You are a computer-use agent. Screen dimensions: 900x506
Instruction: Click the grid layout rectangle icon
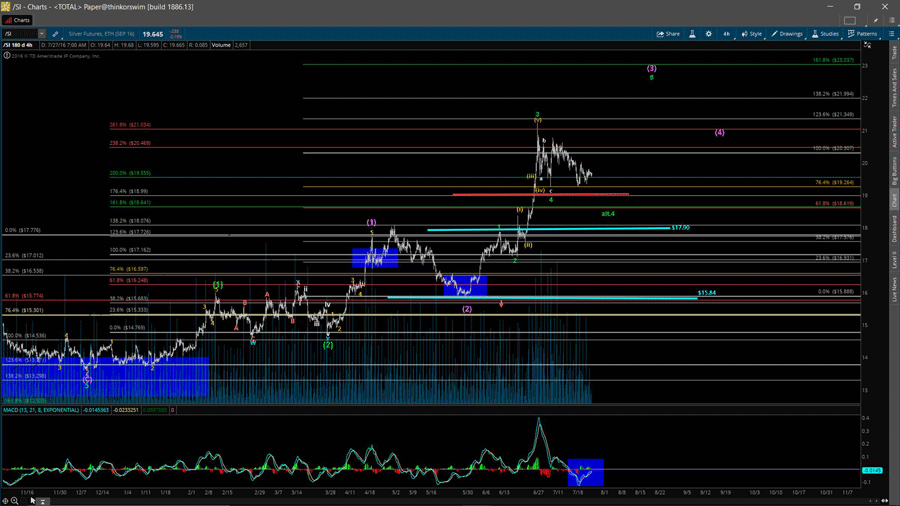click(850, 20)
